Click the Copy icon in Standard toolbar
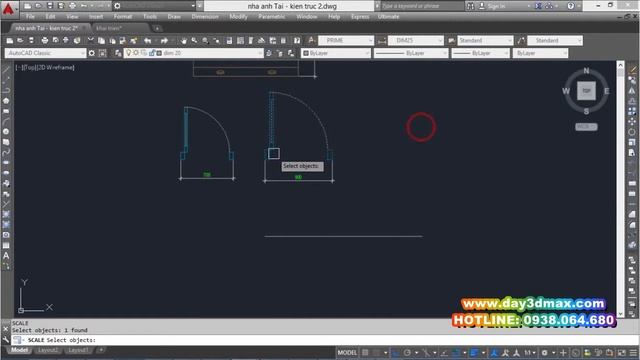Image resolution: width=640 pixels, height=360 pixels. coord(102,40)
